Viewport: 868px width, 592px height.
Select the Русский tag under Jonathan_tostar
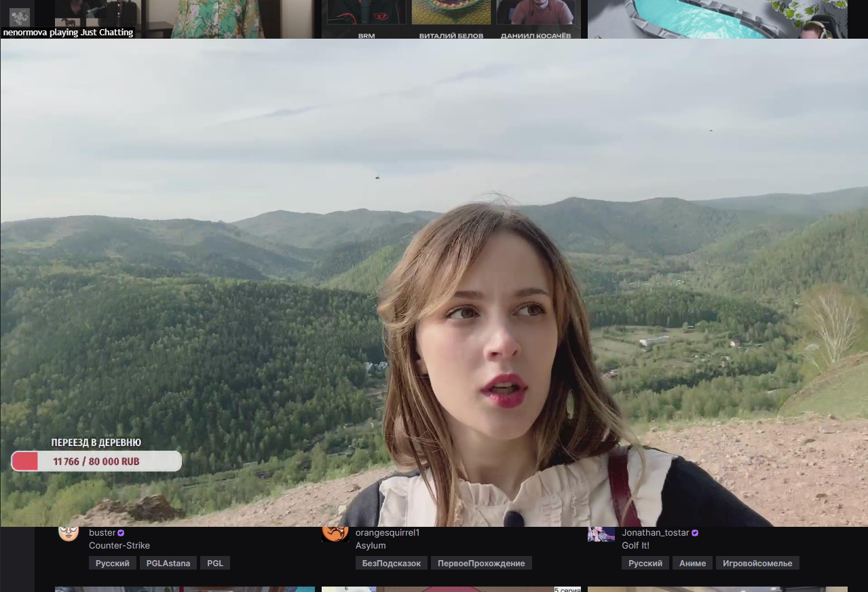(645, 563)
